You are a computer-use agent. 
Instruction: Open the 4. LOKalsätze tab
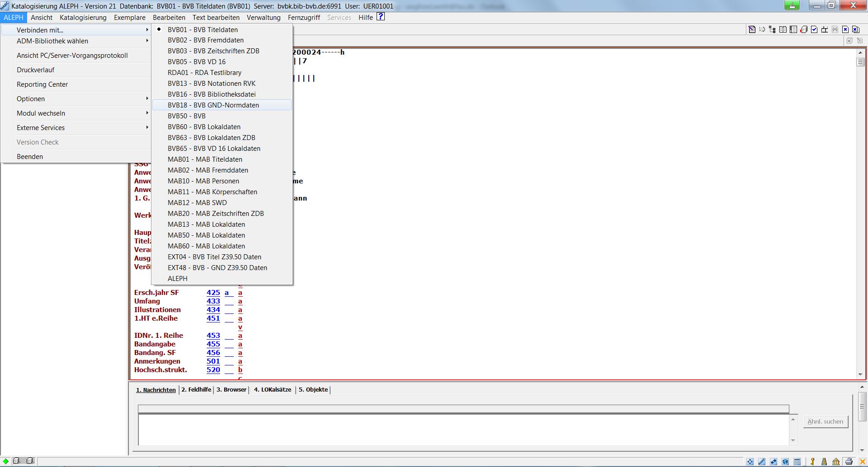tap(273, 389)
